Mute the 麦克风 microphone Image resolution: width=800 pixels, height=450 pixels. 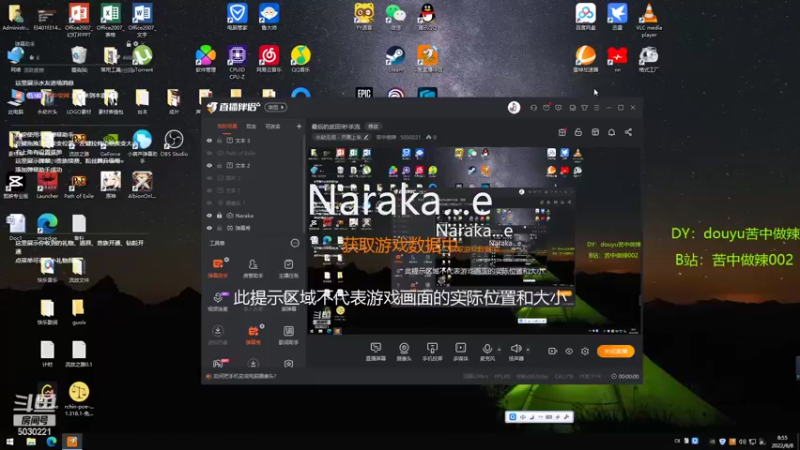click(x=487, y=352)
